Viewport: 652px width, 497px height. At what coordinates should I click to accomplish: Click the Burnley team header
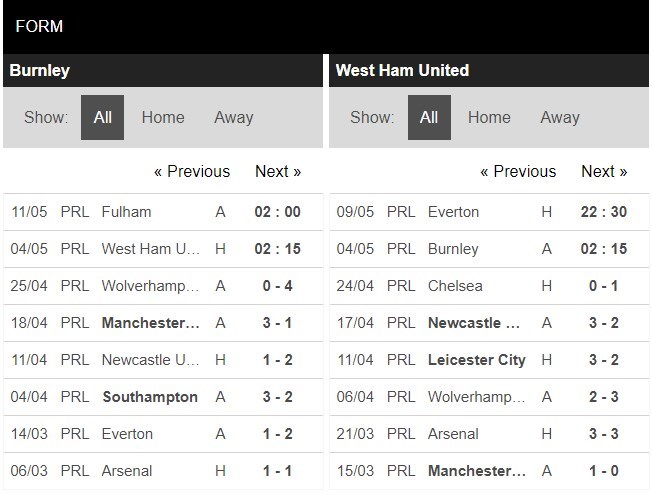[40, 70]
